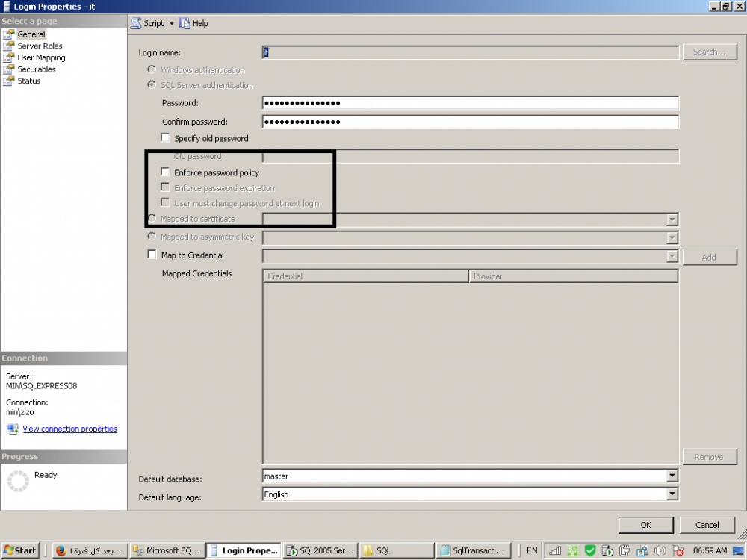747x560 pixels.
Task: Select the General page
Action: [x=31, y=34]
